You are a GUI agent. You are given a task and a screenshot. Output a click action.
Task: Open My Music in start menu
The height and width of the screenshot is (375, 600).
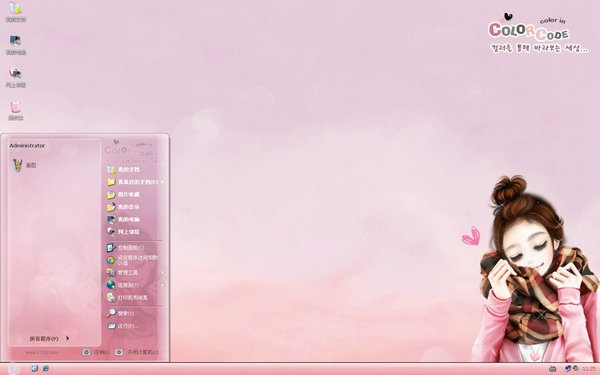click(x=123, y=207)
